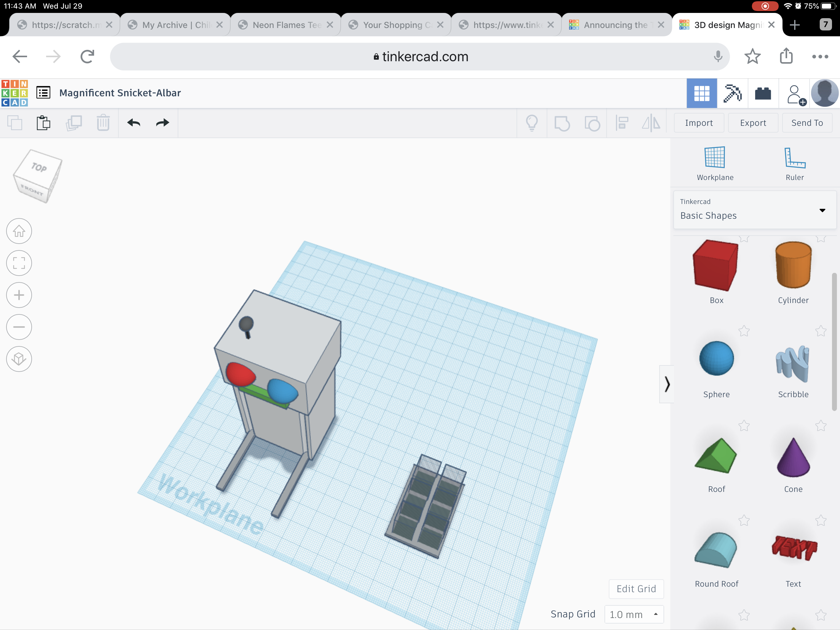Viewport: 840px width, 630px height.
Task: Select the orange Cylinder shape
Action: (793, 265)
